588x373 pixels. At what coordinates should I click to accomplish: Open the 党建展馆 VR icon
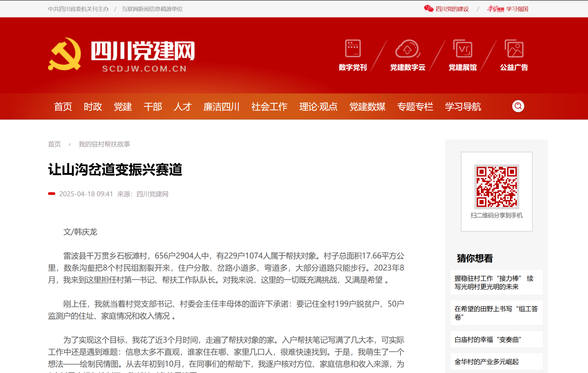click(463, 48)
